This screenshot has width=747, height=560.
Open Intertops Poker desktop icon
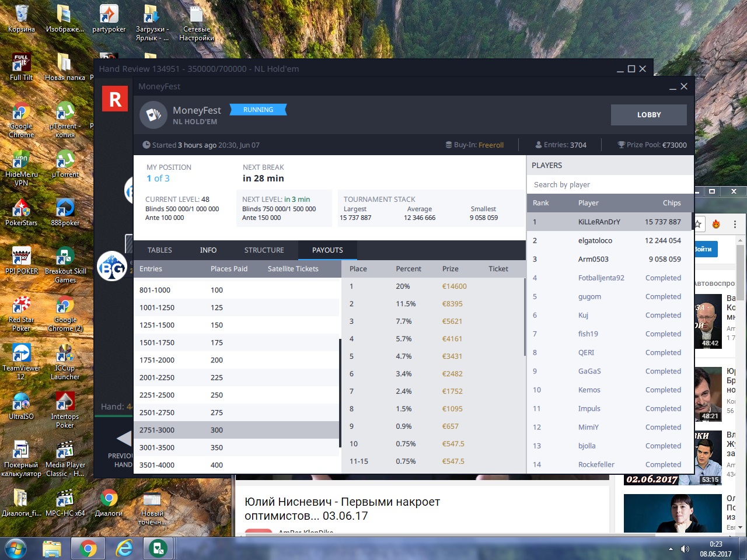[x=65, y=410]
